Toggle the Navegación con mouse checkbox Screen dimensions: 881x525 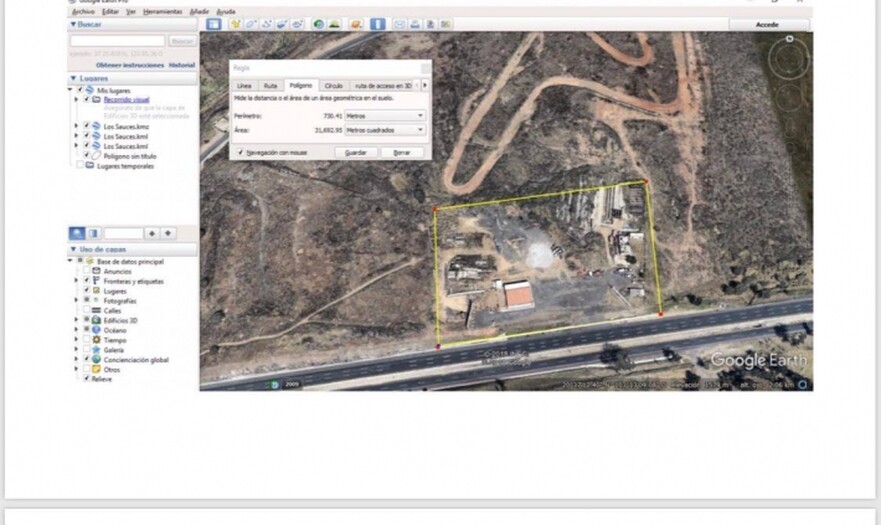tap(241, 152)
